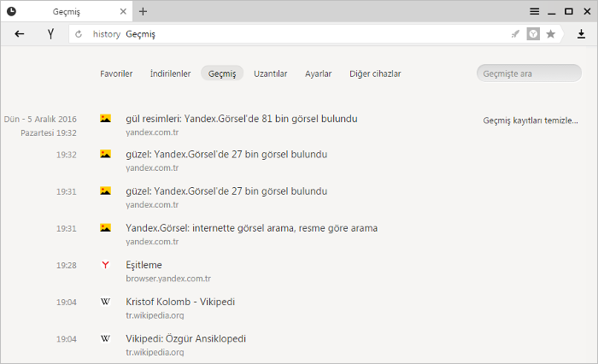This screenshot has height=364, width=598.
Task: Click the clock icon on the Geçmiş tab
Action: coord(11,11)
